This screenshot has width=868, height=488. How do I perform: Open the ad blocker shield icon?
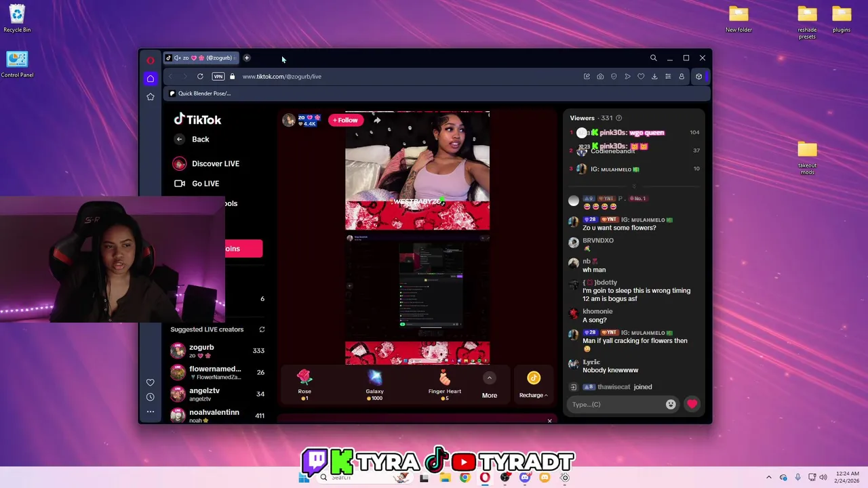pos(614,77)
